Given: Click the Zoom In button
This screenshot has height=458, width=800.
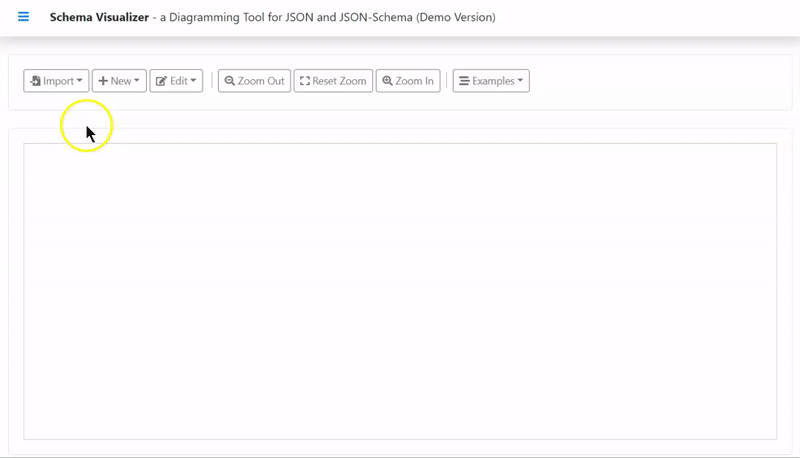Looking at the screenshot, I should tap(408, 81).
